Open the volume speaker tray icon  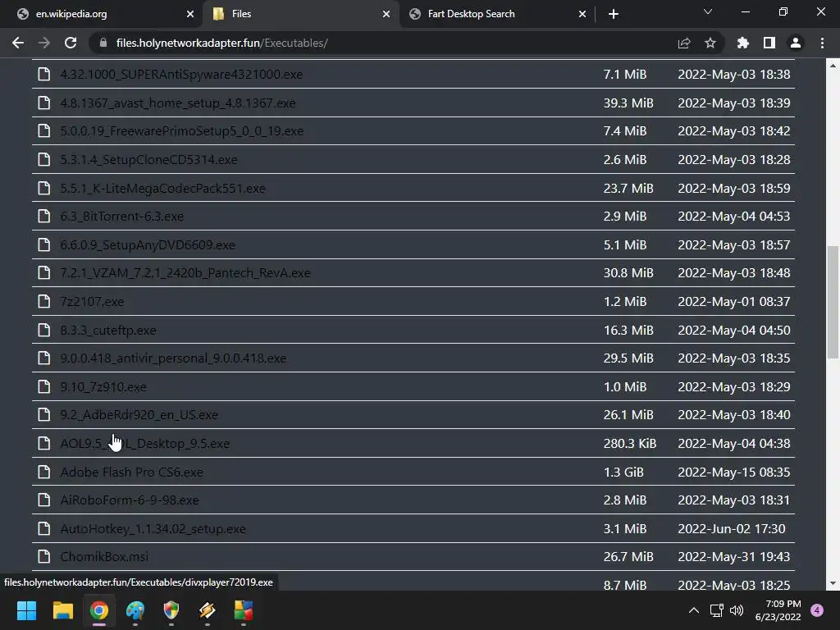(737, 610)
